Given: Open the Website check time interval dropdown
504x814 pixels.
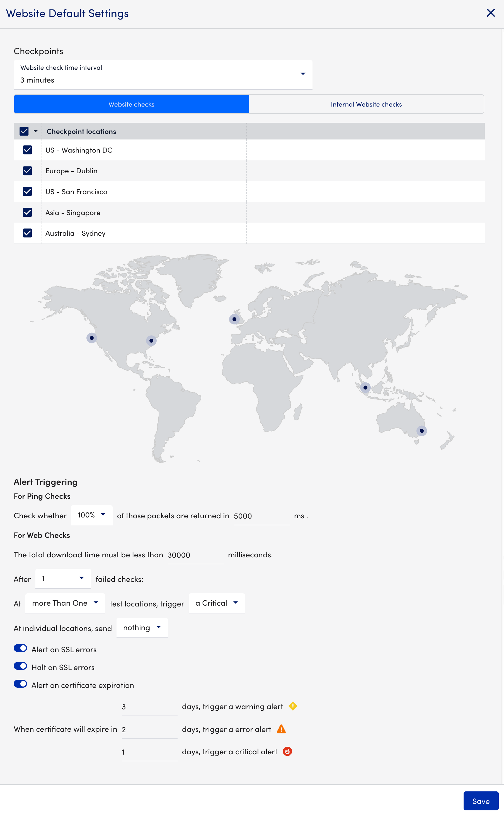Looking at the screenshot, I should click(x=163, y=74).
